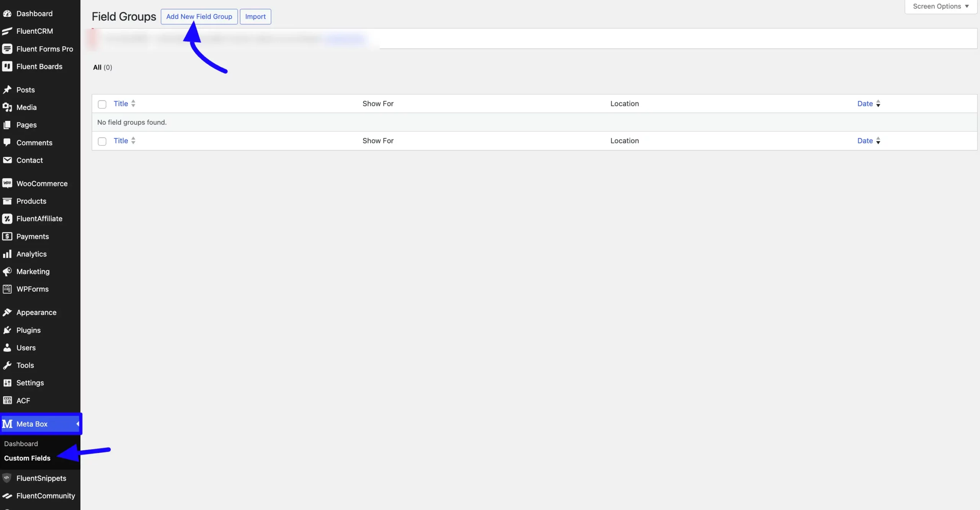Open the Appearance menu label

(36, 313)
